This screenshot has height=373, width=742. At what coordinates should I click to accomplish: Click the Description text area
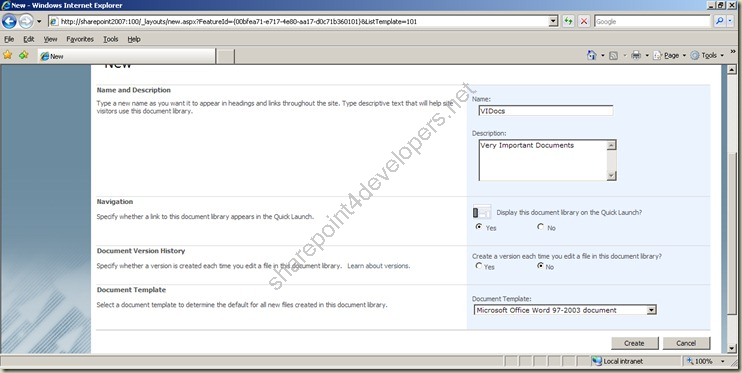543,160
